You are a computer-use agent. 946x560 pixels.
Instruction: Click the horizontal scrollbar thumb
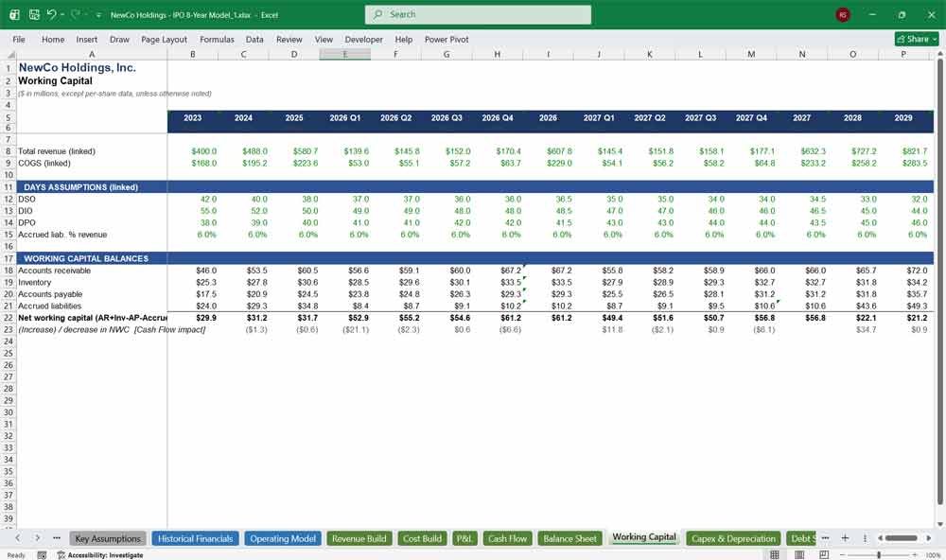[902, 537]
